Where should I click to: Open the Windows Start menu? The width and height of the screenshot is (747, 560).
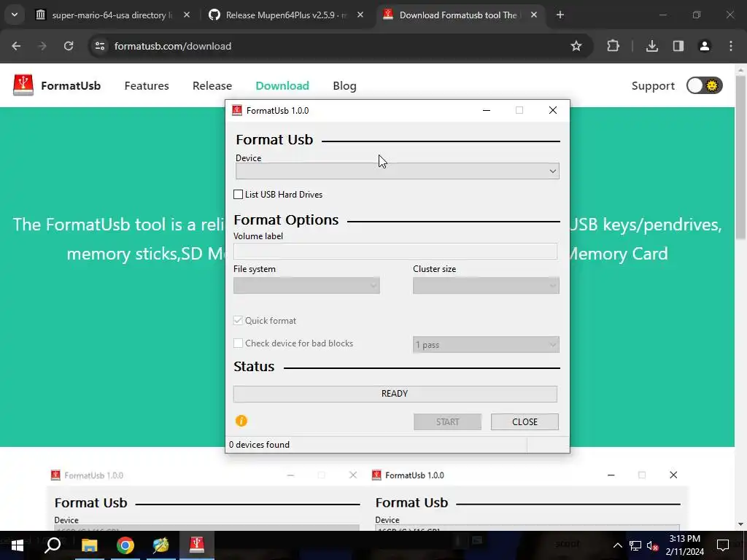(x=18, y=545)
